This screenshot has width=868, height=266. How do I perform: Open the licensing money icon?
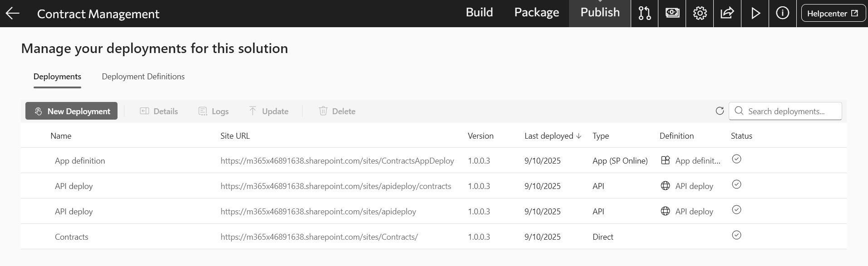pos(672,14)
